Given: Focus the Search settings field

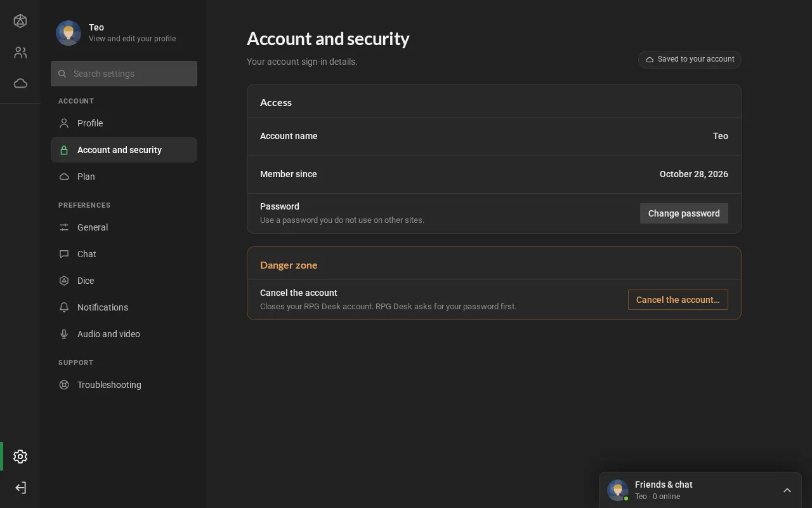Looking at the screenshot, I should (124, 74).
